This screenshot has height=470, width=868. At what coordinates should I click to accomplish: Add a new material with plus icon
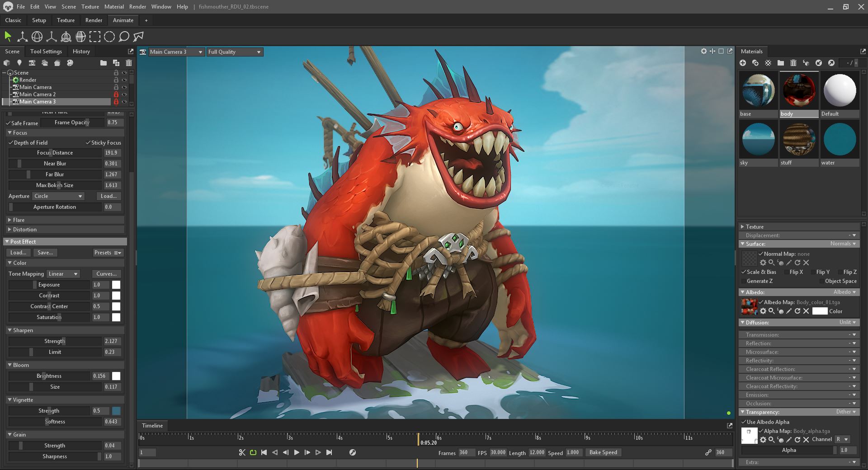pos(743,63)
